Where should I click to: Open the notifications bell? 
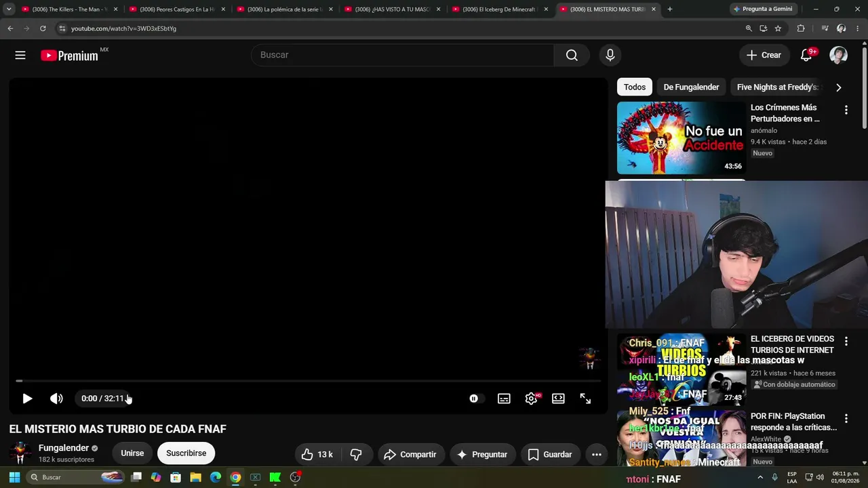pyautogui.click(x=806, y=55)
